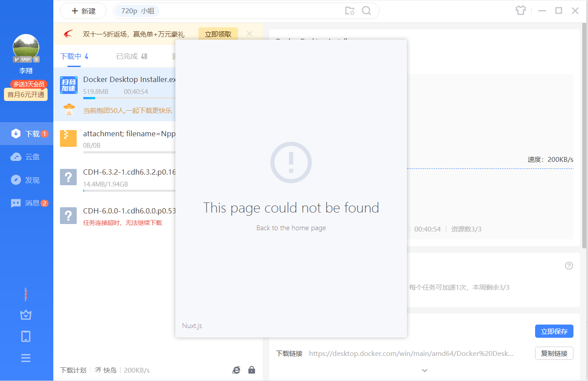Click the crown VIP icon in sidebar
The width and height of the screenshot is (588, 381).
pos(26,315)
